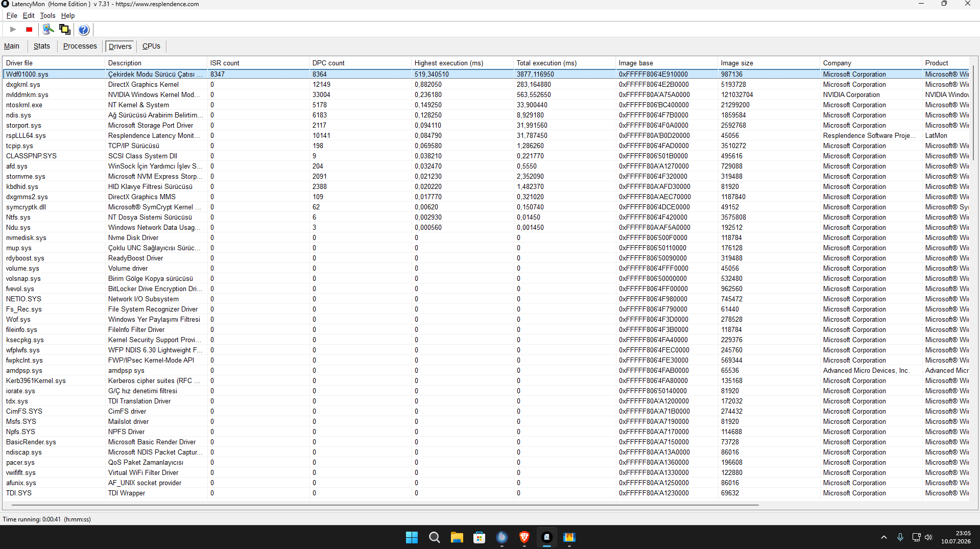Sort by the Image base column header
Viewport: 980px width, 549px height.
[666, 63]
